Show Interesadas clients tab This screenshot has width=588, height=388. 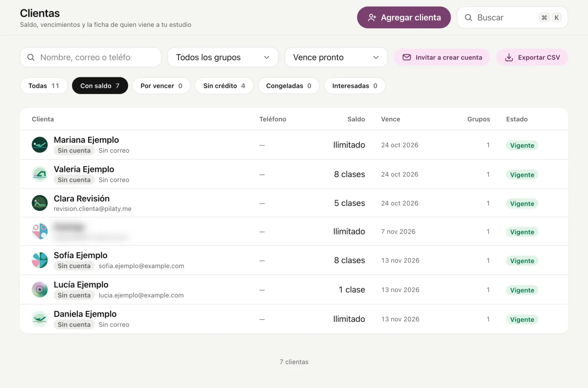pyautogui.click(x=355, y=86)
